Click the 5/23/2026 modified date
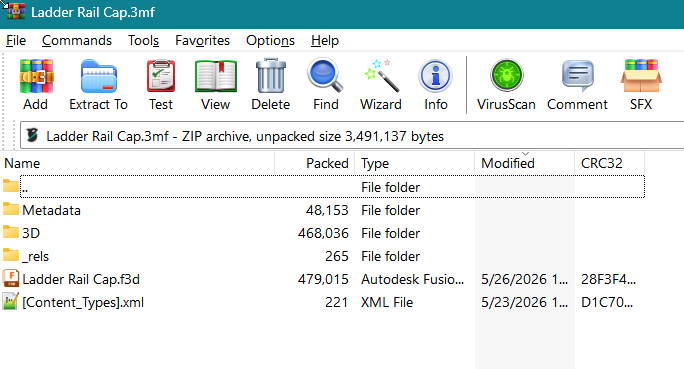The width and height of the screenshot is (684, 369). pos(524,302)
